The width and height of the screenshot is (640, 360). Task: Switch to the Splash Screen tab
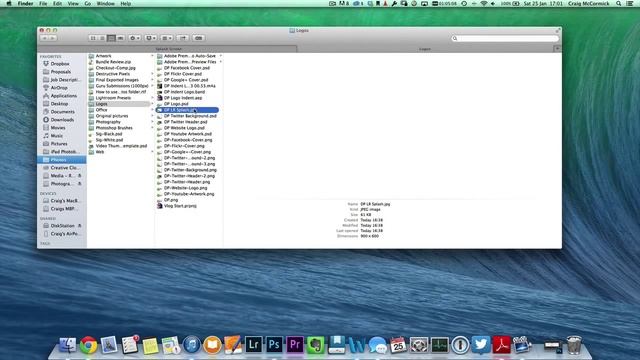pyautogui.click(x=169, y=49)
